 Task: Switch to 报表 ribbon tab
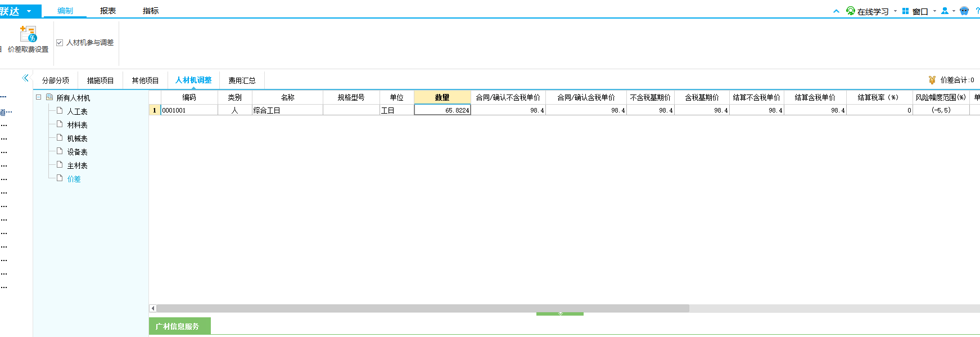pyautogui.click(x=108, y=11)
